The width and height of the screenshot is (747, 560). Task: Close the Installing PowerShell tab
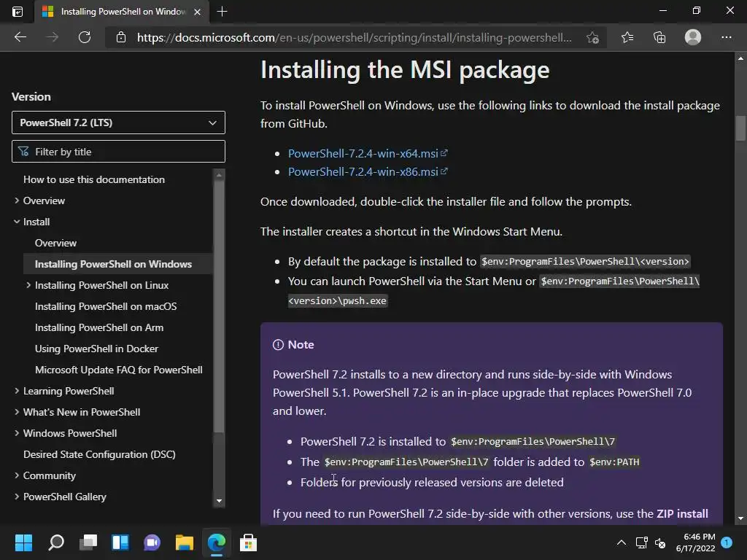click(x=197, y=12)
